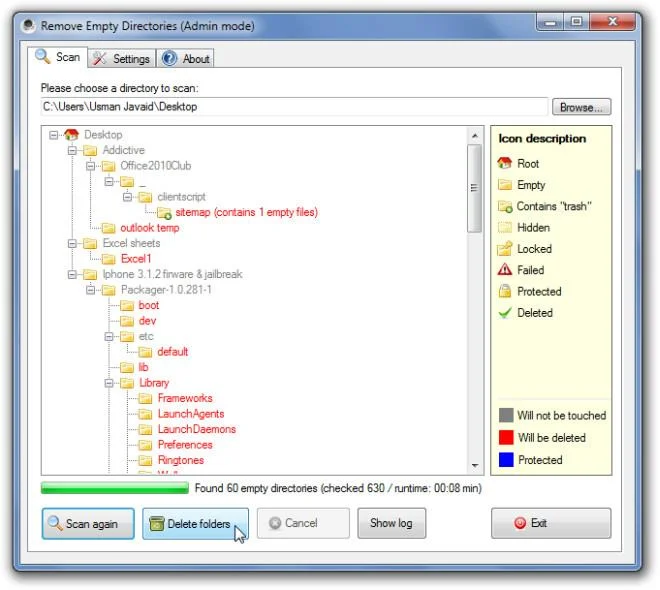This screenshot has height=590, width=660.
Task: Click the directory path input field
Action: point(294,107)
